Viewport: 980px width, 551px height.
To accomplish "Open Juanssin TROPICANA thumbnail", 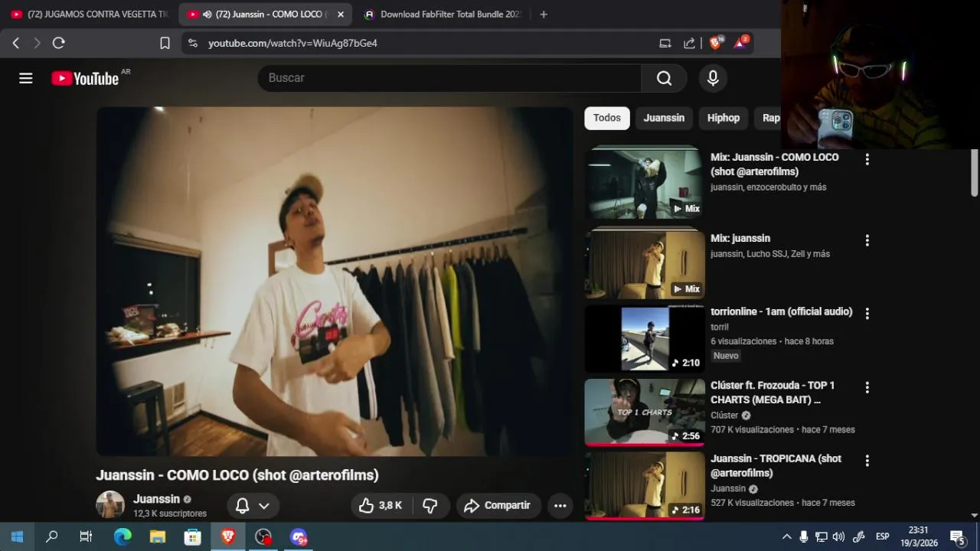I will (x=645, y=486).
